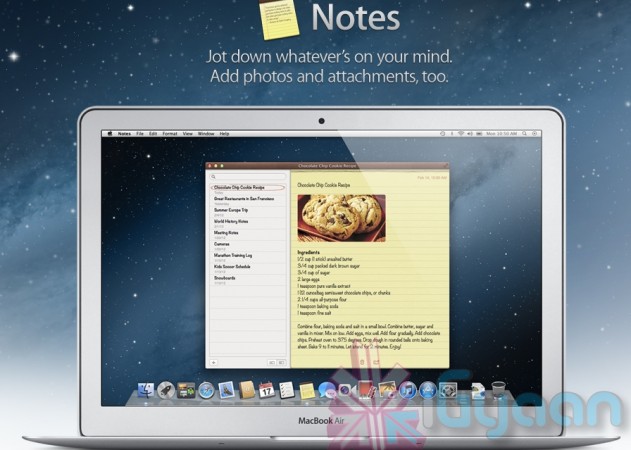Viewport: 631px width, 450px height.
Task: Open the Window menu
Action: (x=206, y=133)
